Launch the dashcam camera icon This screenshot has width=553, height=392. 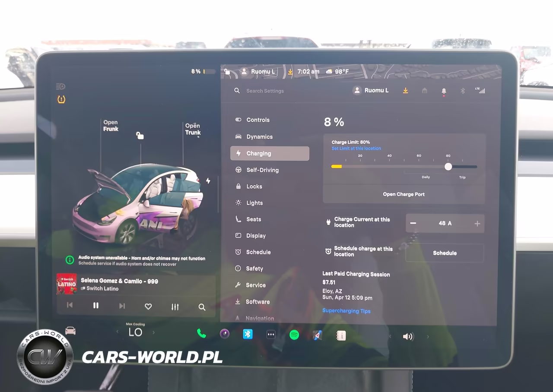click(x=225, y=334)
